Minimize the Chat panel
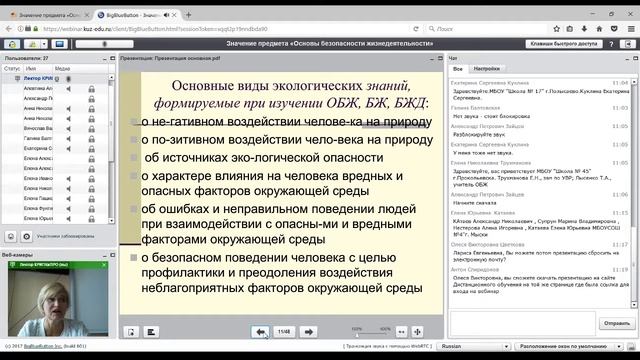 pos(627,58)
